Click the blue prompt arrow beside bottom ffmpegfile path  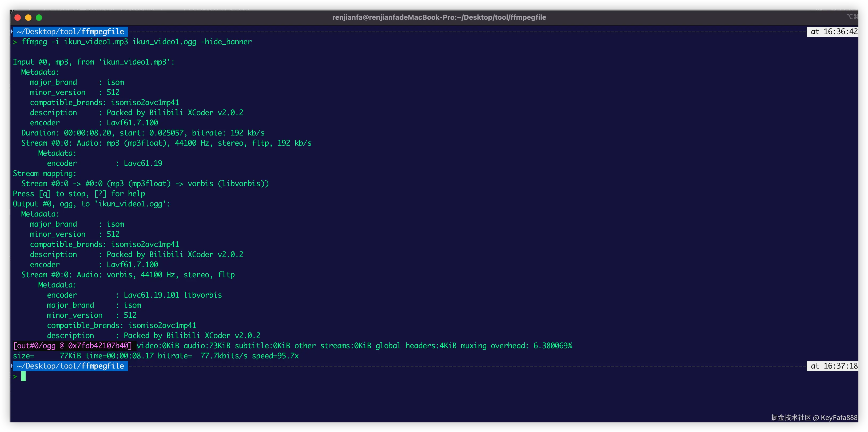[x=12, y=366]
